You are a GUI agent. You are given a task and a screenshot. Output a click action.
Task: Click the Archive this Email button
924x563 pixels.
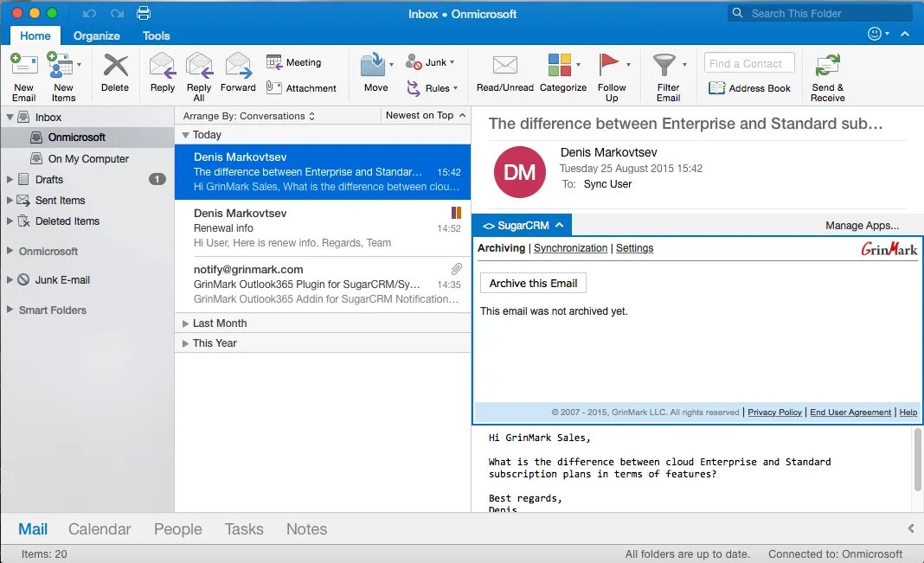[x=533, y=284]
